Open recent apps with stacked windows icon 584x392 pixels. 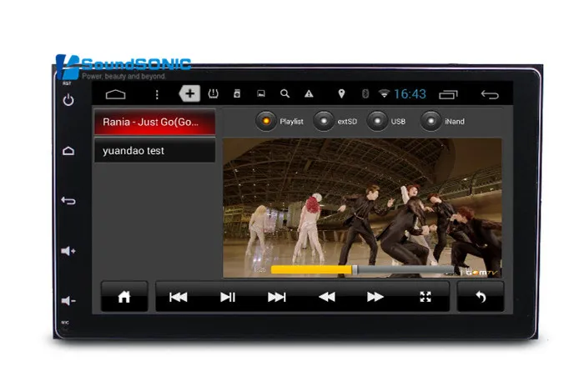click(x=448, y=94)
